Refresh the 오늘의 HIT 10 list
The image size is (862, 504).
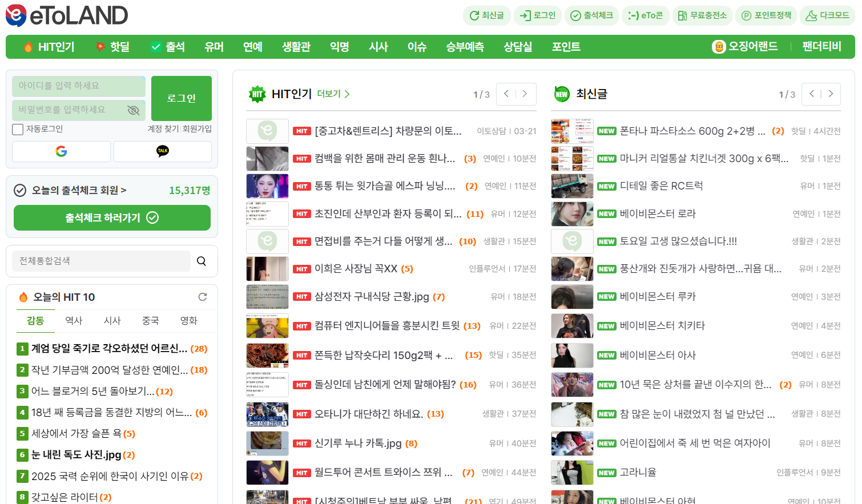(203, 297)
